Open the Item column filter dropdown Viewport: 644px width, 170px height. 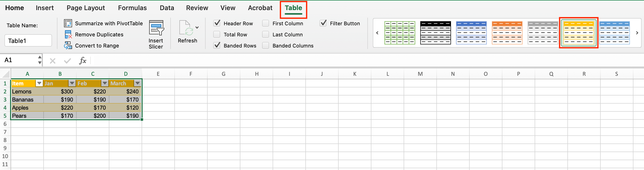39,83
